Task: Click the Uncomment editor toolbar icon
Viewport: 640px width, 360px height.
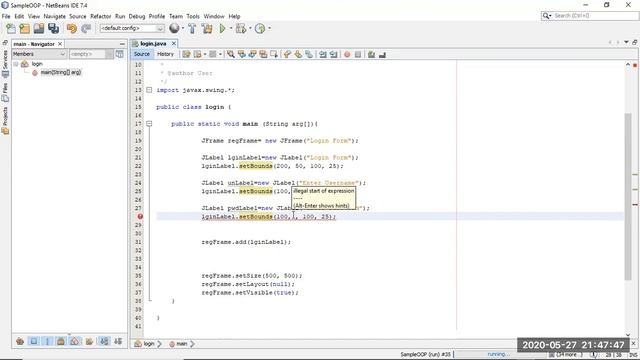Action: pyautogui.click(x=382, y=54)
